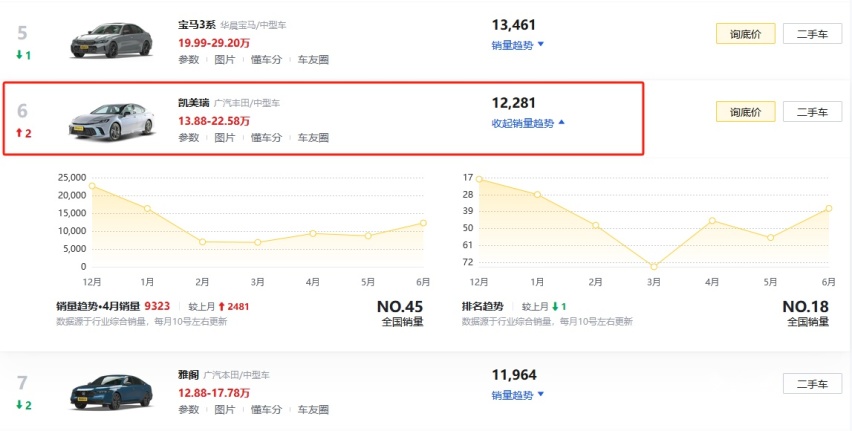Select 2月 data point on ranking chart

pyautogui.click(x=596, y=225)
